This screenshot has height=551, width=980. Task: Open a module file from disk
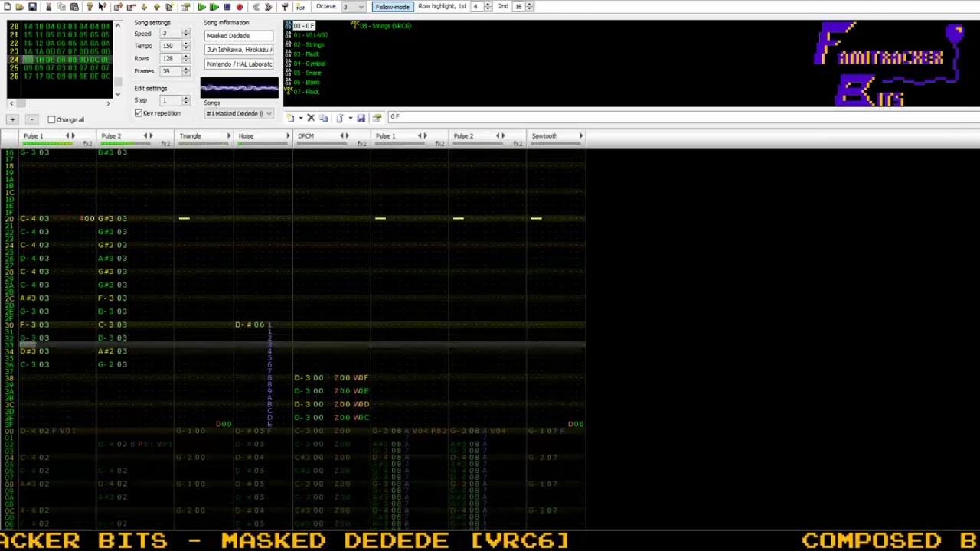click(x=20, y=7)
